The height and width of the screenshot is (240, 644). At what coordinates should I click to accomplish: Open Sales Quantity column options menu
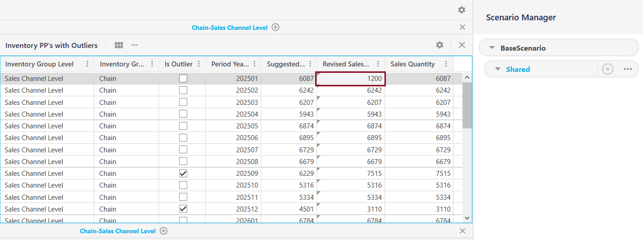point(446,64)
